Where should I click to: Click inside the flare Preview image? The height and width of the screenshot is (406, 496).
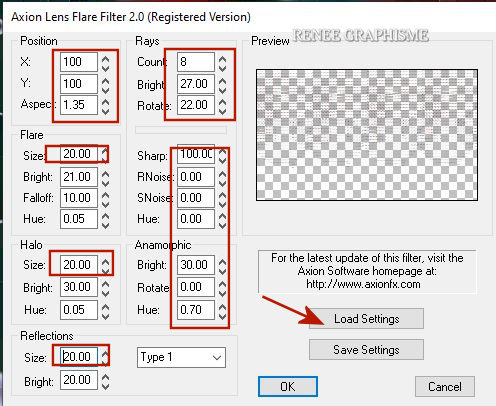point(367,135)
